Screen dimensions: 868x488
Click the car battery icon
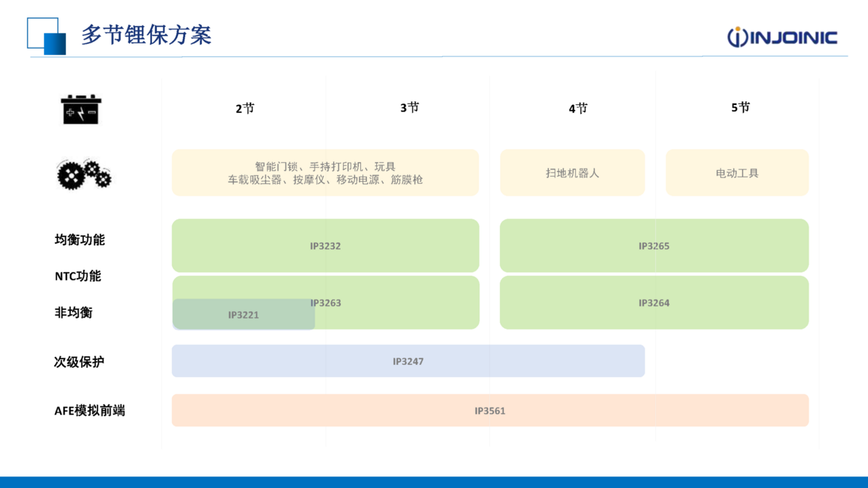coord(81,109)
